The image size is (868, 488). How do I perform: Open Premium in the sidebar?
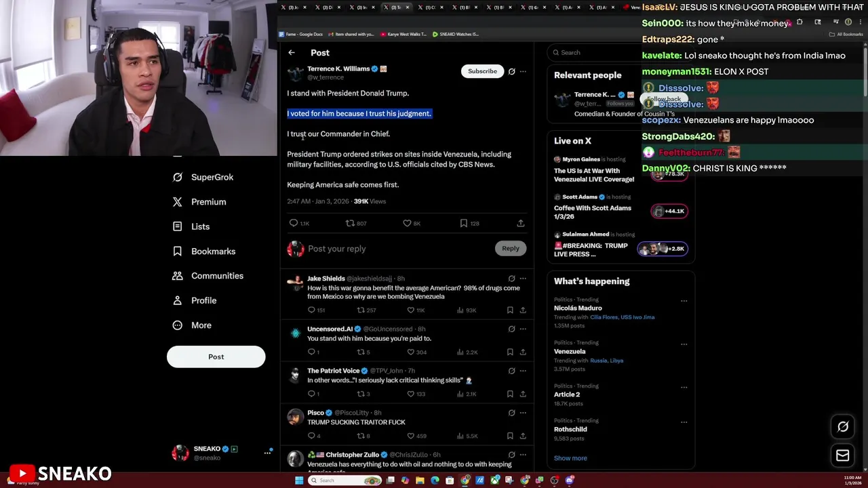coord(199,202)
